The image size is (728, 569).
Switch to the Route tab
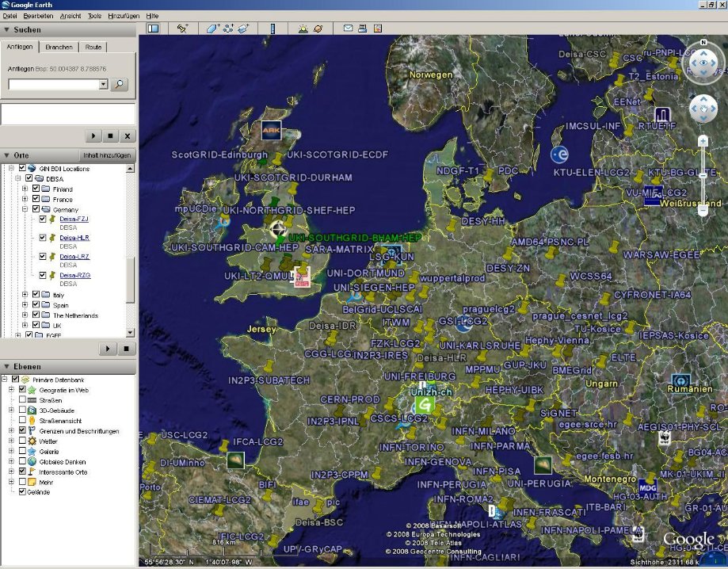pos(93,48)
